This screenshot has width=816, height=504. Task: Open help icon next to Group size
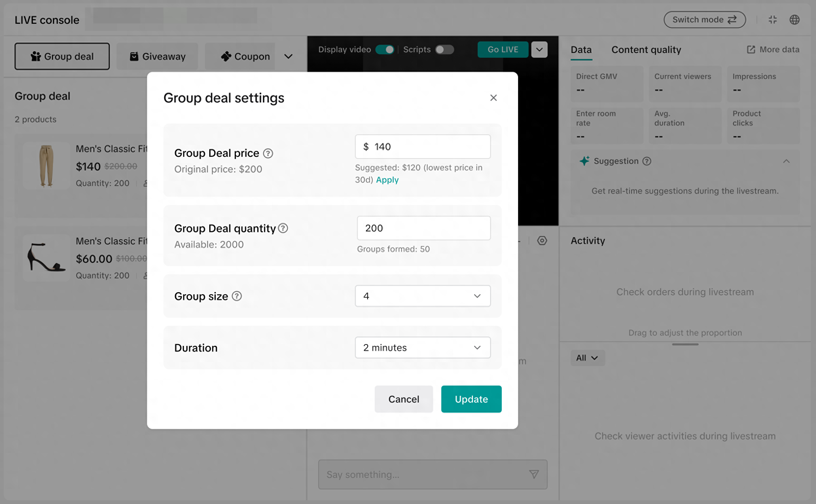pyautogui.click(x=237, y=296)
